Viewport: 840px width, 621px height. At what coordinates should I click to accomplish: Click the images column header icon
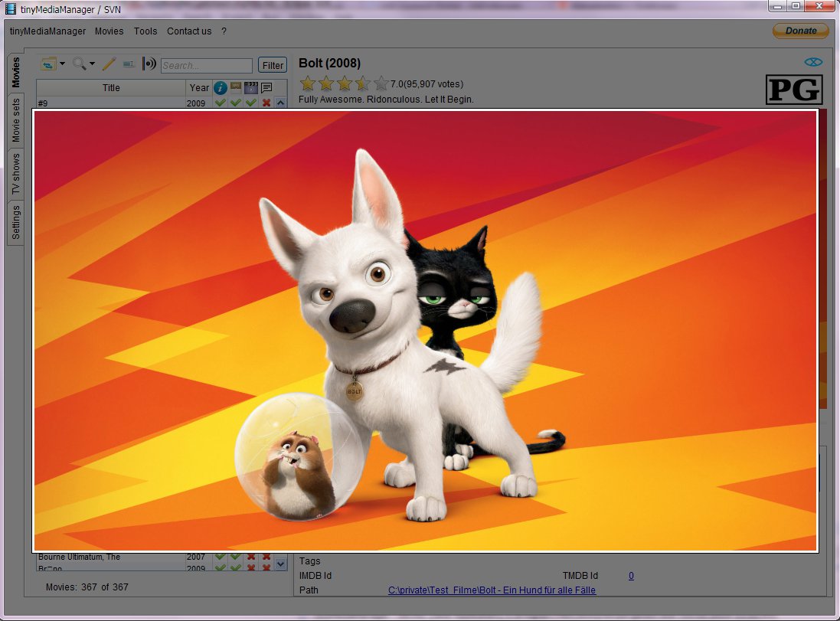[x=236, y=87]
